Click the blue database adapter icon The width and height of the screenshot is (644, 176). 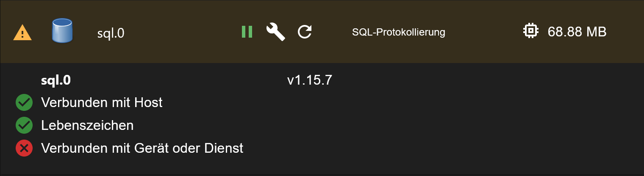pyautogui.click(x=62, y=31)
